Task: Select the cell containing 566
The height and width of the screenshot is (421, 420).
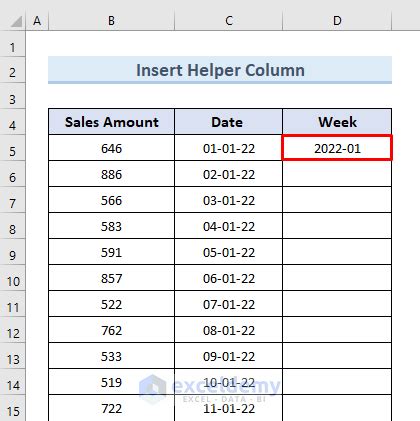Action: [x=111, y=200]
